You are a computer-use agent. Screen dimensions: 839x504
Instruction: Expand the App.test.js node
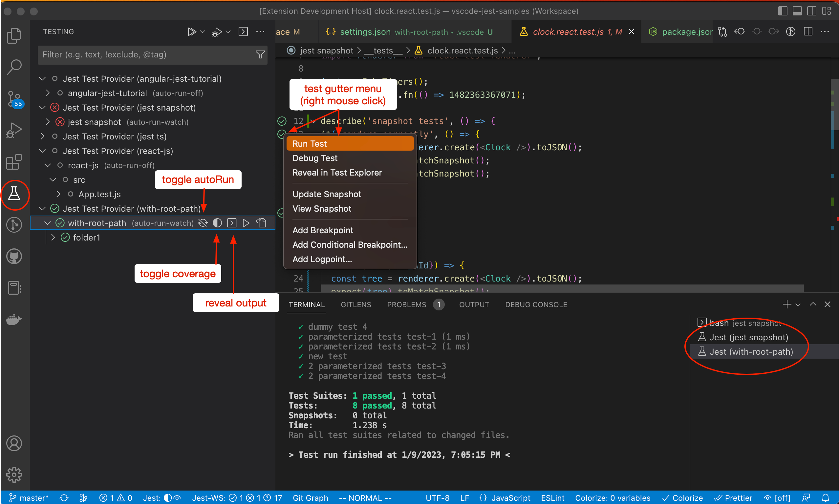click(58, 194)
